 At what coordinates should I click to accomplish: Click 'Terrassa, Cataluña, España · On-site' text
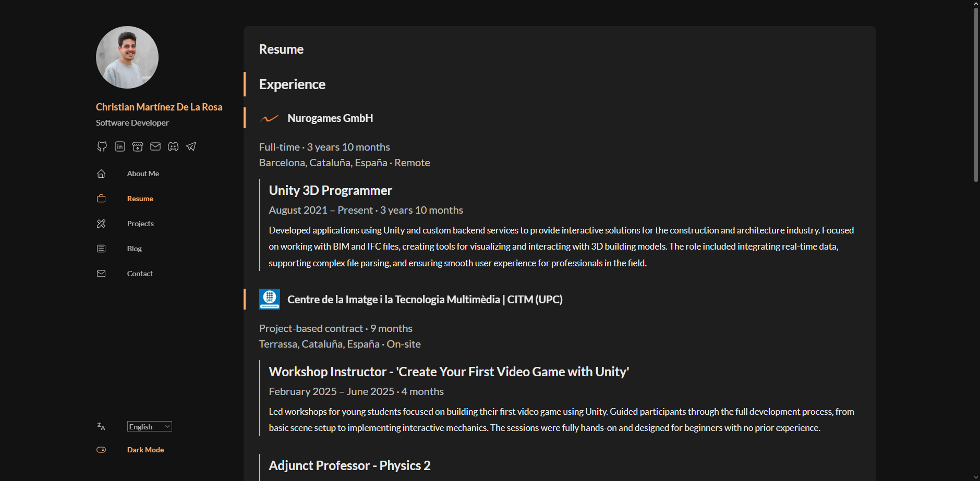[x=340, y=344]
